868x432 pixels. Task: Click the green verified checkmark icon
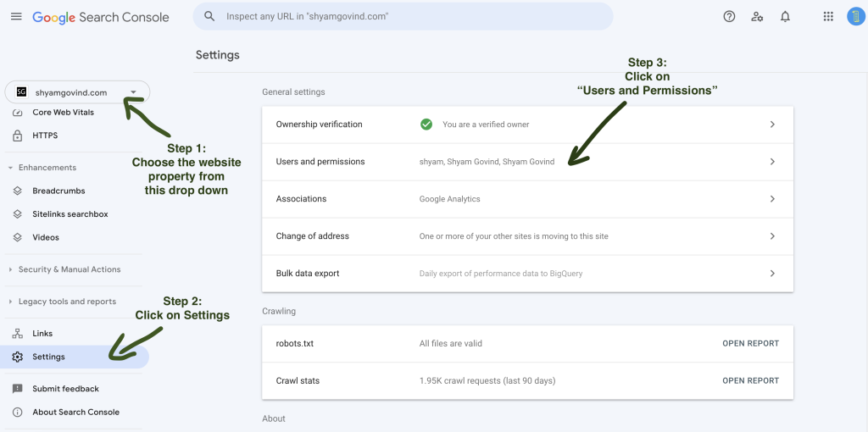coord(426,125)
